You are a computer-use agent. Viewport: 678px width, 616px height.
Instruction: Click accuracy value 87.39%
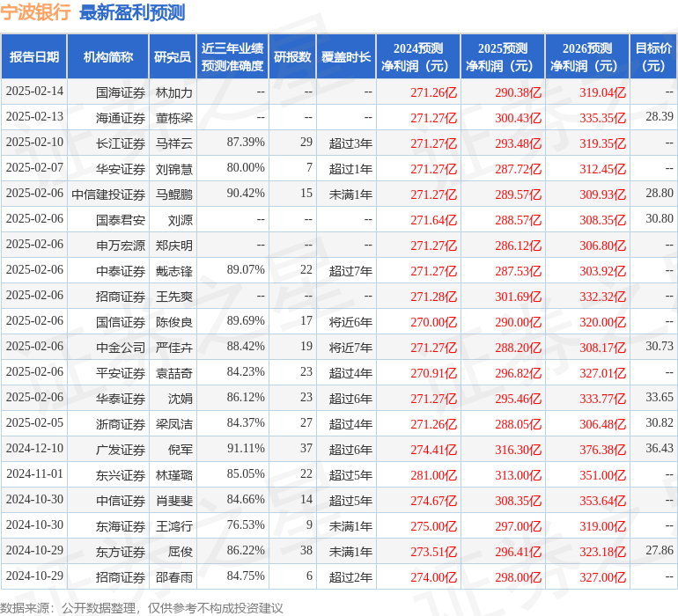(x=246, y=142)
